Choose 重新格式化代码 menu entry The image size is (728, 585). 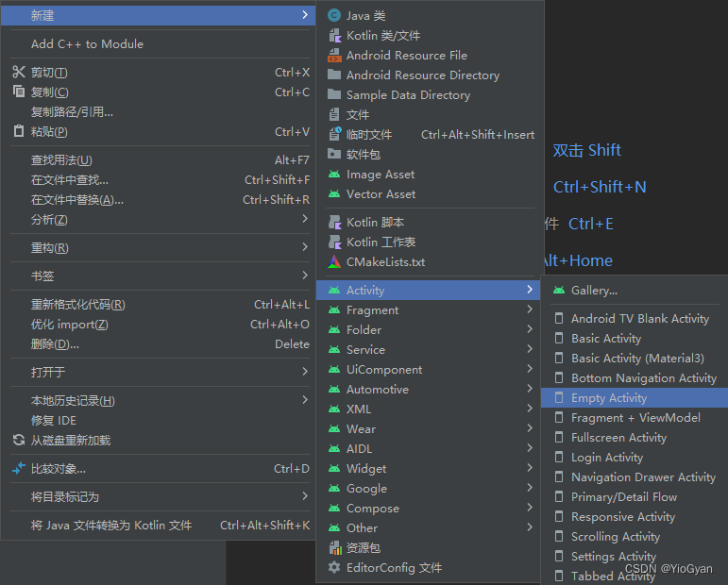click(160, 305)
